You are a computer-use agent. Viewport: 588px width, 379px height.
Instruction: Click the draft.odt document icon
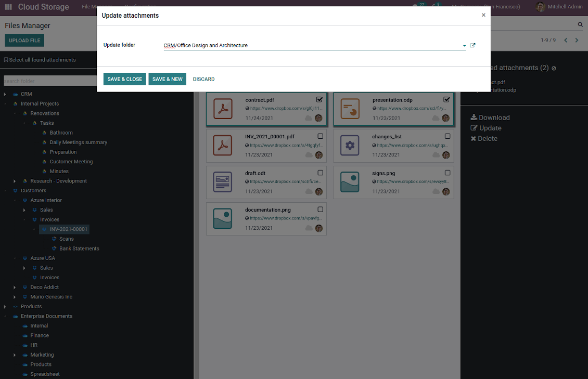click(223, 182)
